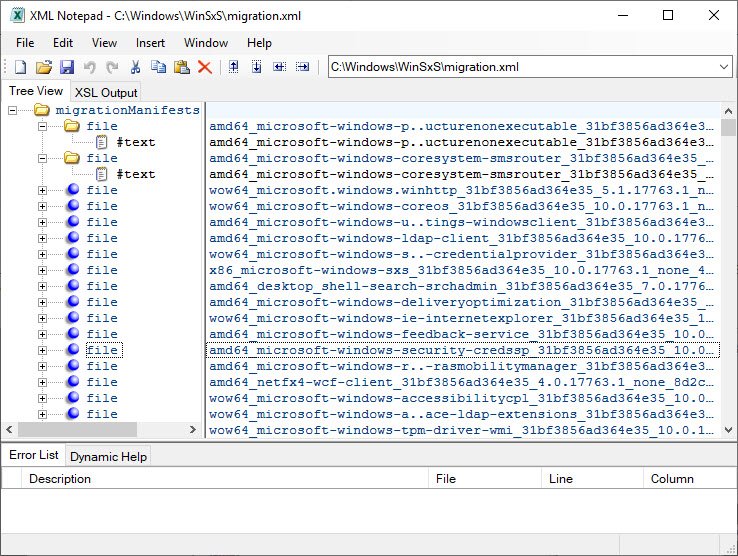Viewport: 738px width, 556px height.
Task: Click the Nudge node down icon
Action: click(256, 67)
